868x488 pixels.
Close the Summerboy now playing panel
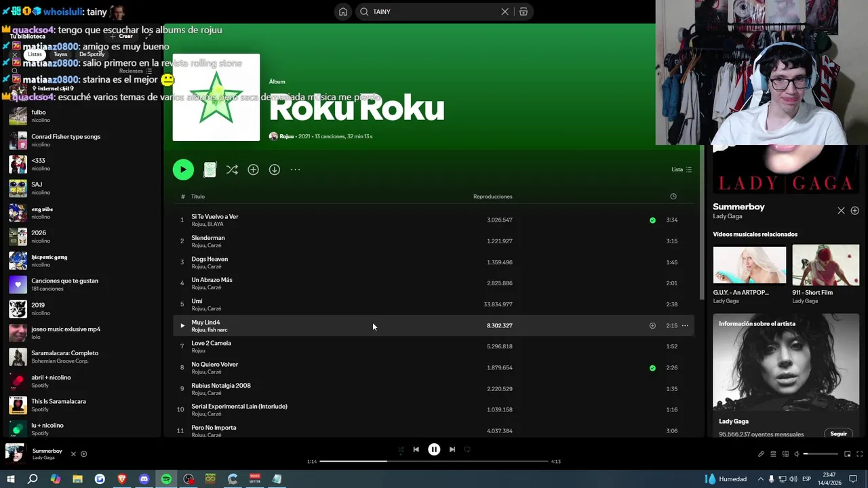pos(841,211)
